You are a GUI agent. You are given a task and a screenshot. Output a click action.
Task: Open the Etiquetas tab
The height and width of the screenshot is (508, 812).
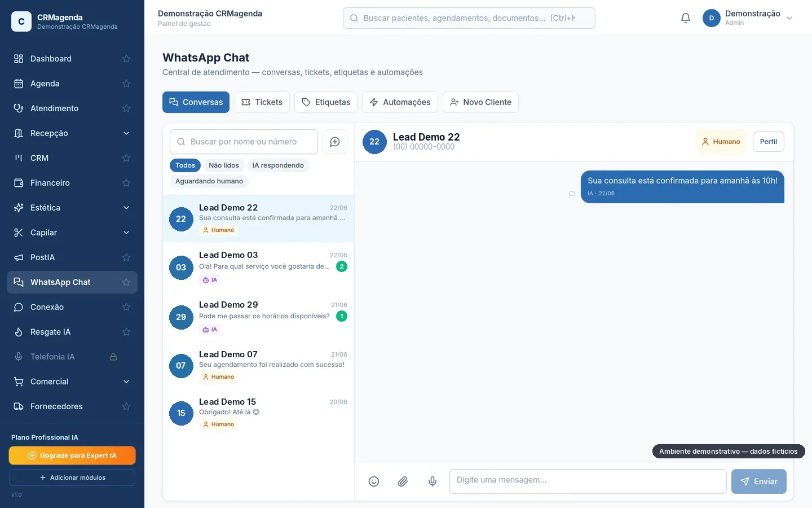[x=326, y=102]
